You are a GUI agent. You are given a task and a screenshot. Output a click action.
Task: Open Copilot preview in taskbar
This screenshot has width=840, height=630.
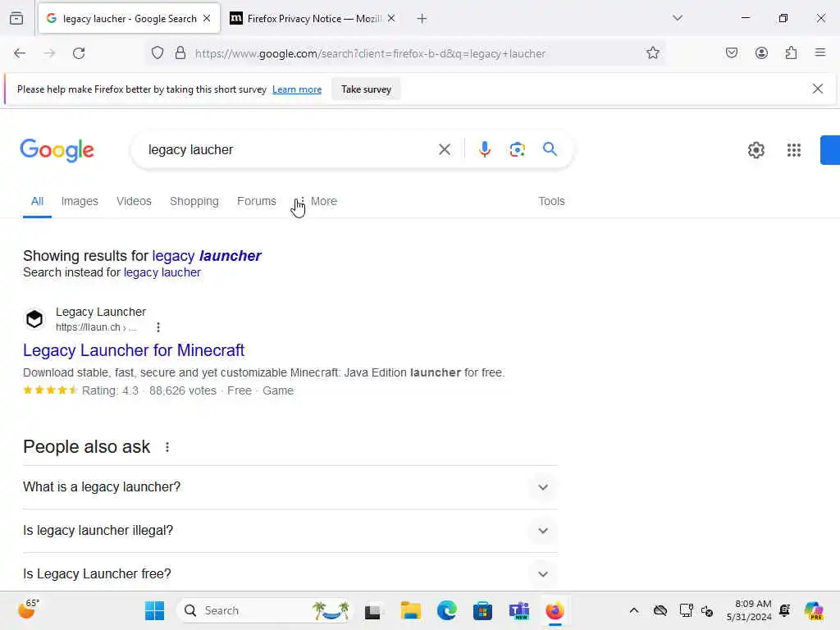[813, 610]
